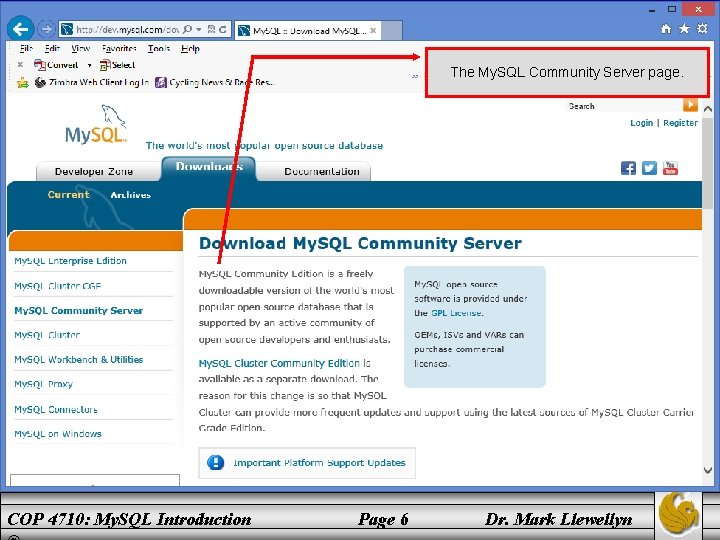
Task: Open Favorites star icon
Action: click(x=684, y=29)
